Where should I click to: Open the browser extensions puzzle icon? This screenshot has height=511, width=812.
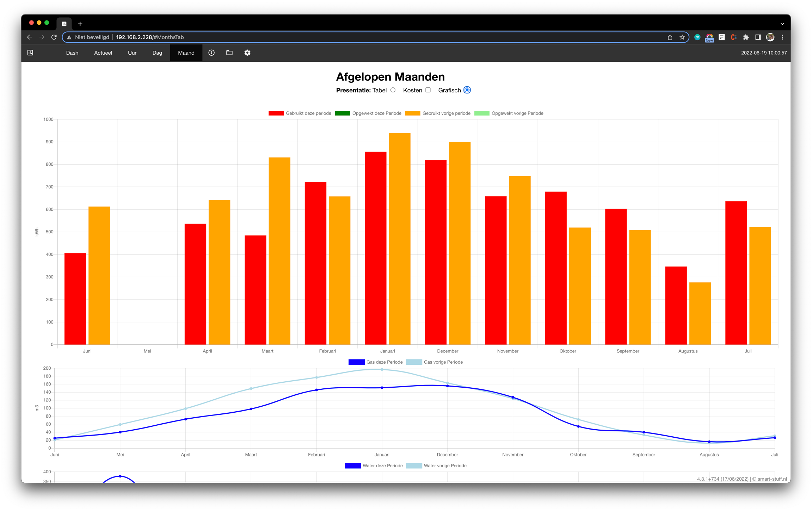(746, 37)
